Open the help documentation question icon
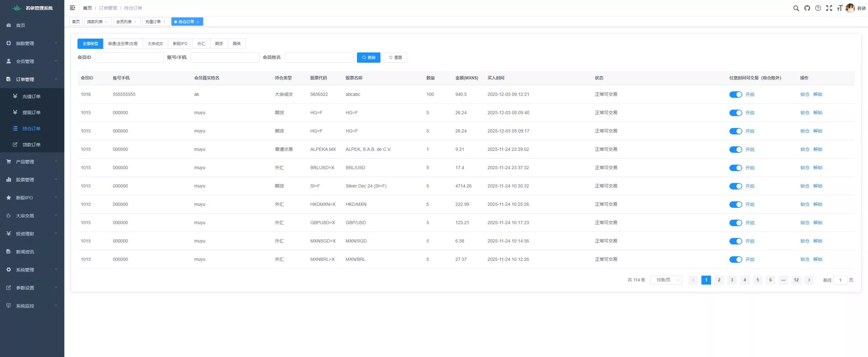The image size is (868, 357). coord(818,8)
